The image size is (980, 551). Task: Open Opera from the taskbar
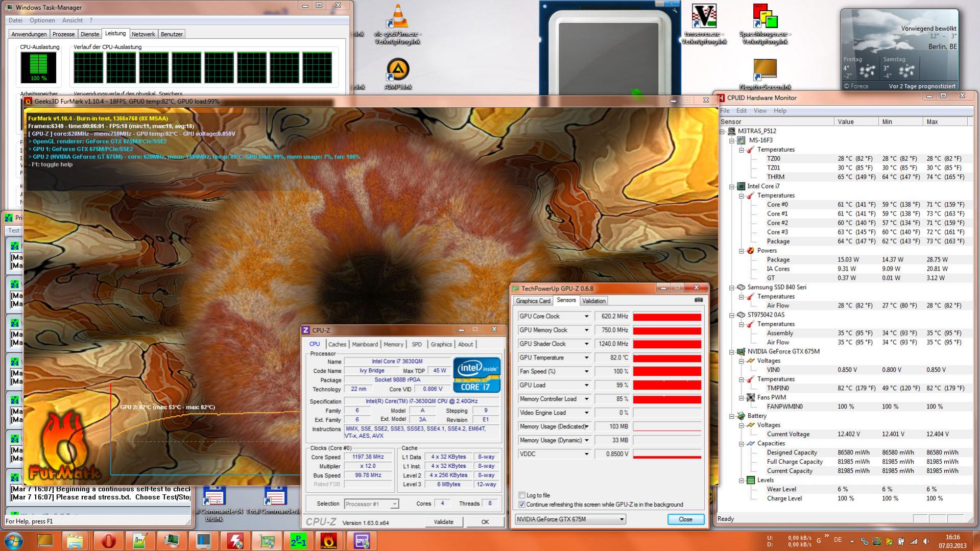click(x=108, y=540)
